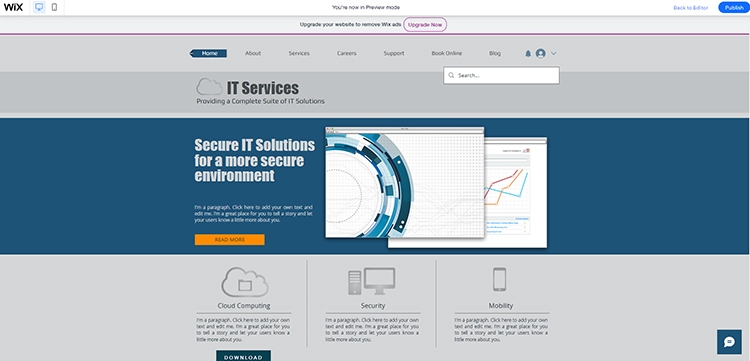The image size is (750, 361).
Task: Navigate to the Blog page
Action: pos(495,54)
